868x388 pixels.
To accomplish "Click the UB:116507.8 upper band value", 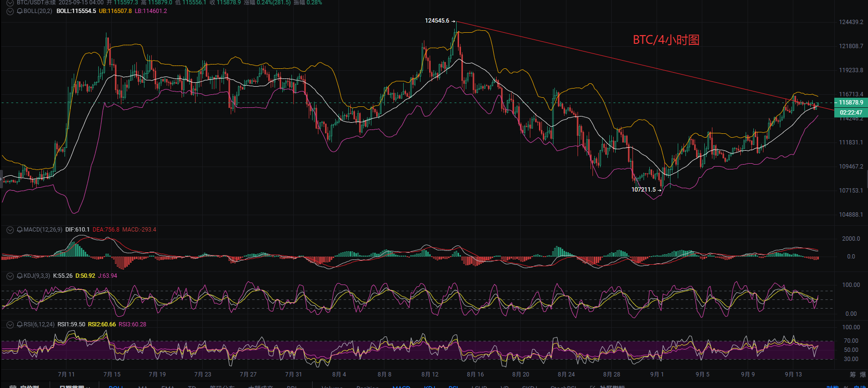I will click(x=115, y=11).
